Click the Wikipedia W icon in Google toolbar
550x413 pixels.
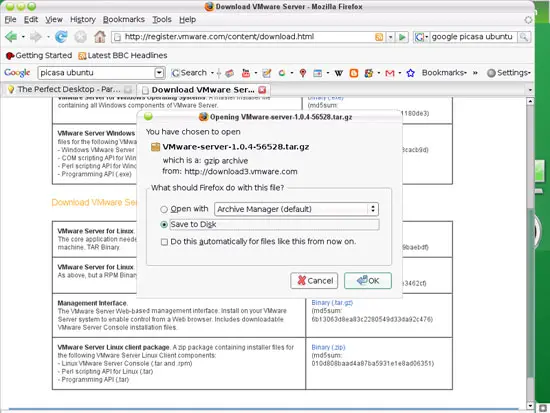[338, 73]
